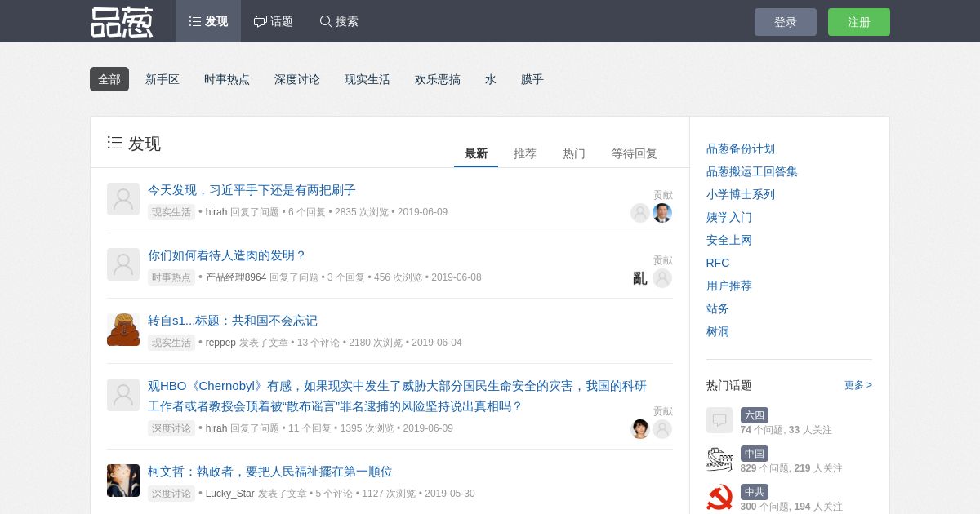Select the 全部 category filter

(109, 79)
